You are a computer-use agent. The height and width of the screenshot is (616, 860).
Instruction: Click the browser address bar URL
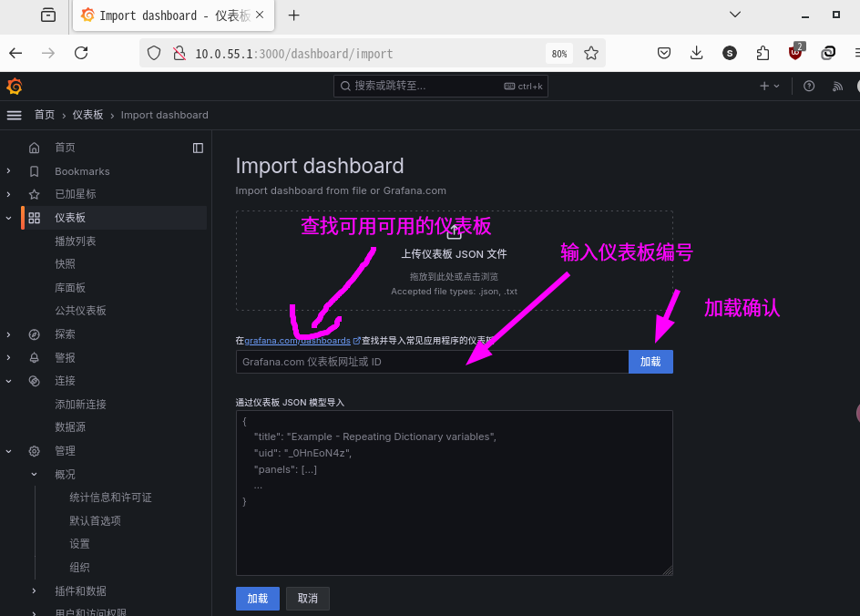294,54
